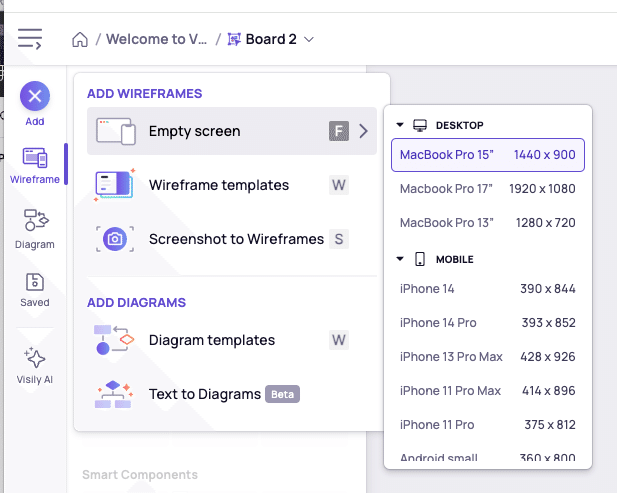The height and width of the screenshot is (493, 617).
Task: Choose Wireframe templates option
Action: click(x=232, y=185)
